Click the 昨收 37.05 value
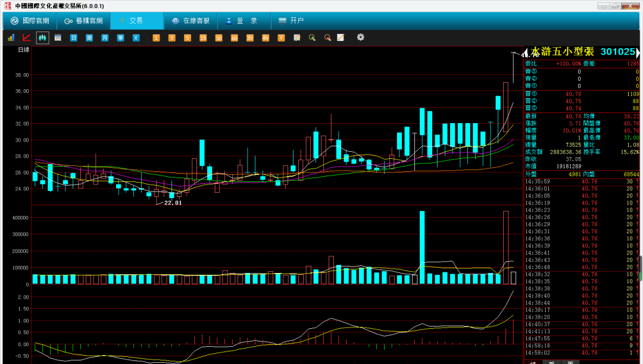The width and height of the screenshot is (643, 364). pos(573,159)
